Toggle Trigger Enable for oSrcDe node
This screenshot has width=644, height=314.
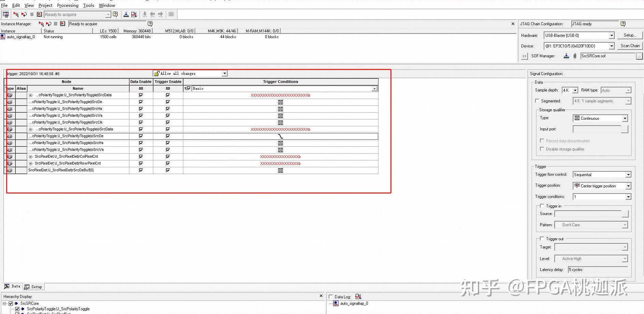[x=168, y=136]
